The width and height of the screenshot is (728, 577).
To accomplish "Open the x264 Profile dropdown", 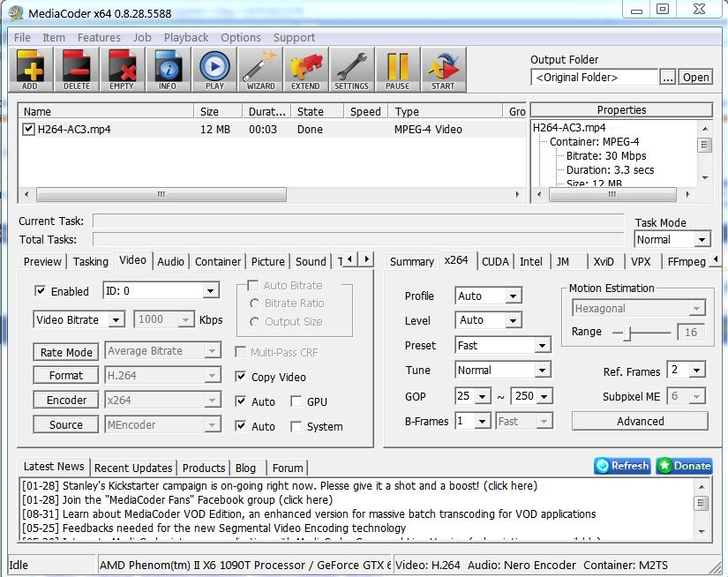I will (489, 296).
